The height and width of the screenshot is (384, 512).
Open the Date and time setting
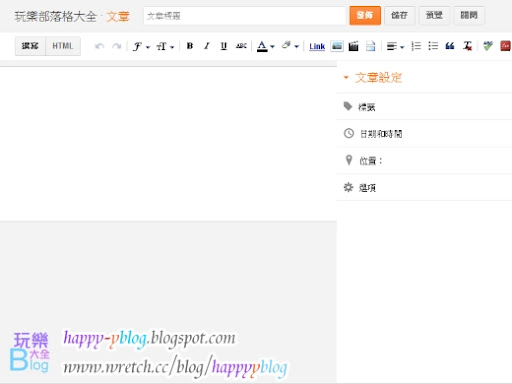424,134
